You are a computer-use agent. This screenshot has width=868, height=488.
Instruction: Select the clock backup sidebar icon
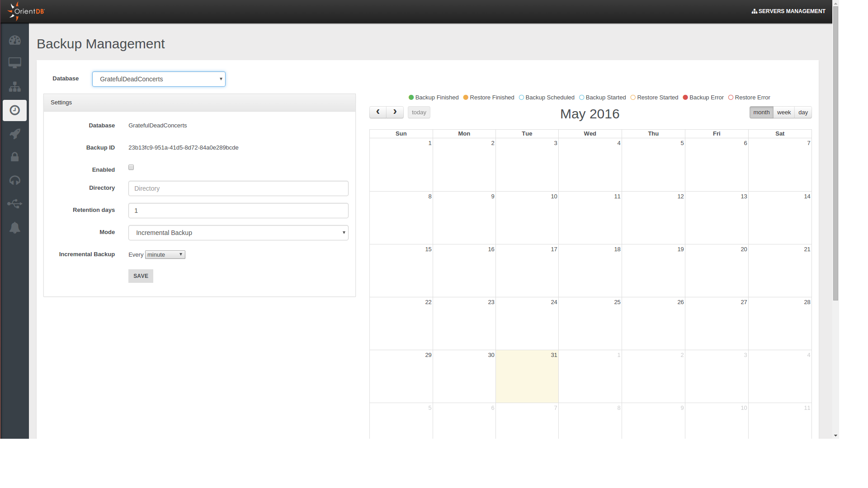(x=14, y=110)
